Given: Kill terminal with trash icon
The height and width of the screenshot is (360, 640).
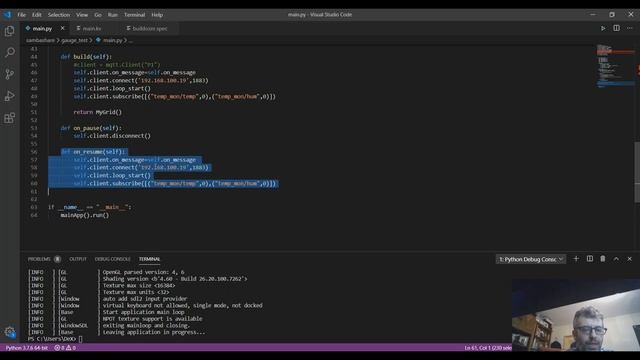Looking at the screenshot, I should (x=603, y=259).
